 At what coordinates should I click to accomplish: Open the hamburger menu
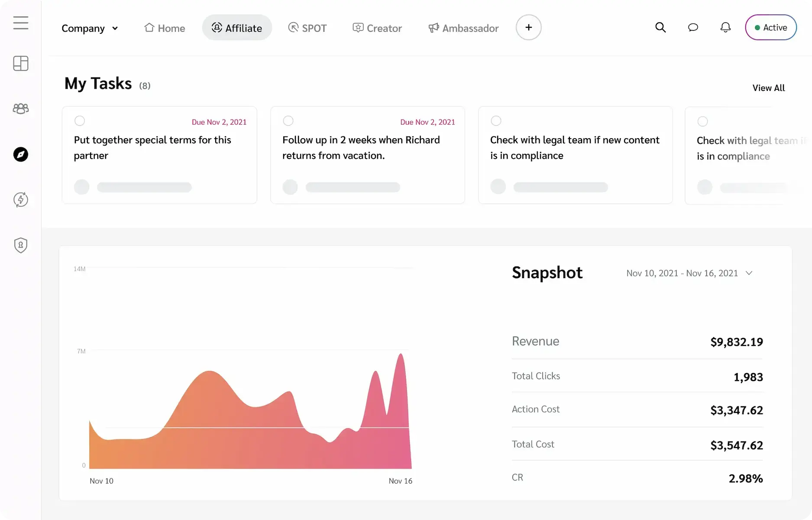pyautogui.click(x=20, y=23)
